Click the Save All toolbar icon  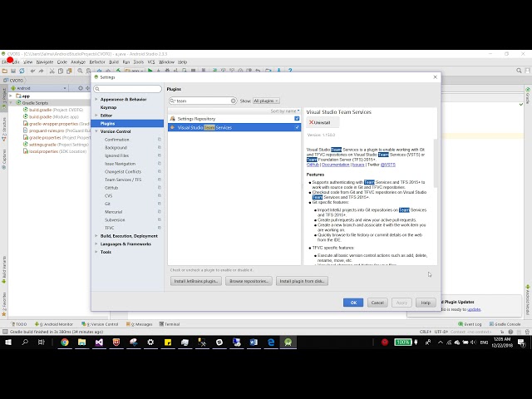click(13, 71)
